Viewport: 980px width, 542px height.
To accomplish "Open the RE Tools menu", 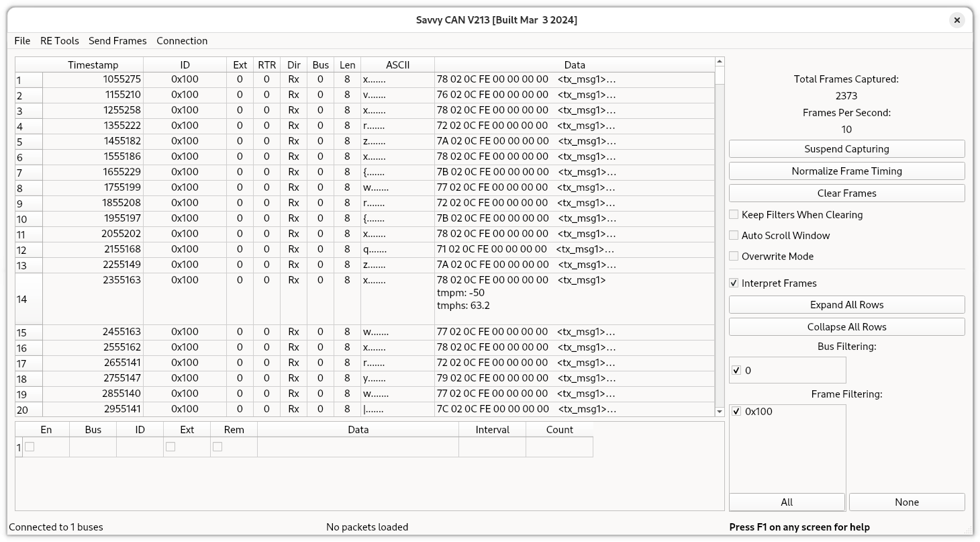I will click(x=60, y=41).
